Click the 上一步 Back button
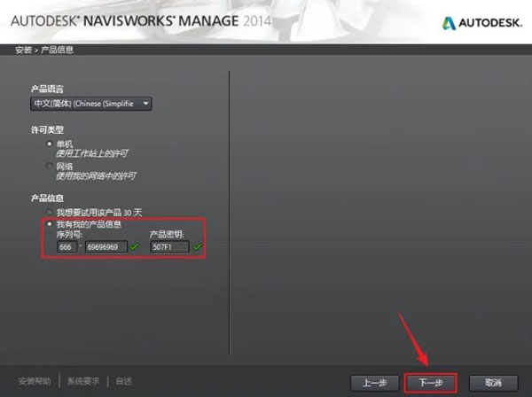This screenshot has width=532, height=397. pos(374,383)
